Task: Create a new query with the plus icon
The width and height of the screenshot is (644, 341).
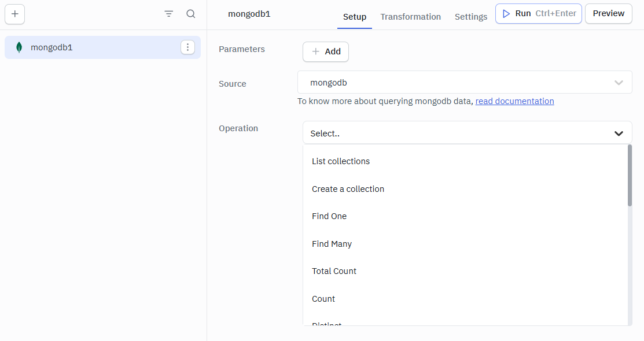Action: point(14,14)
